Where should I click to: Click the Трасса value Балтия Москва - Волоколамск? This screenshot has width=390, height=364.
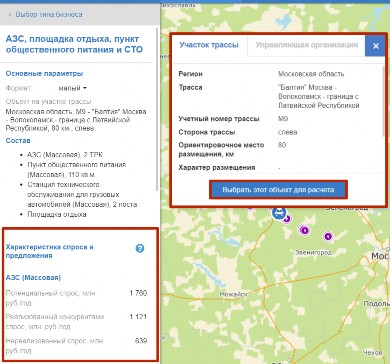pyautogui.click(x=319, y=96)
